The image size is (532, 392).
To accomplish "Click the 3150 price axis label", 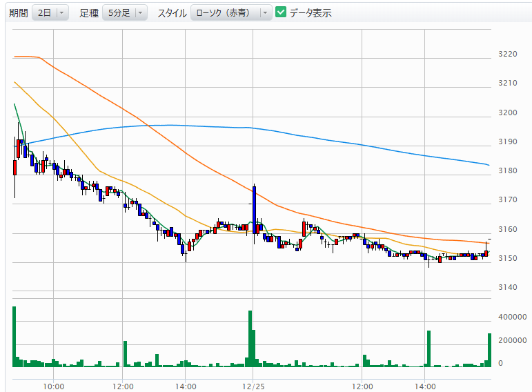I will [506, 258].
